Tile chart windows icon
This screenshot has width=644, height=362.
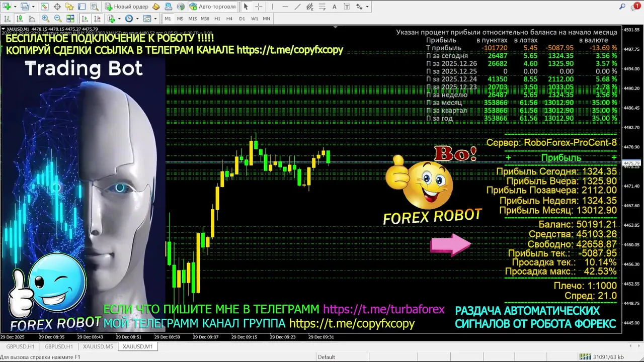(70, 19)
